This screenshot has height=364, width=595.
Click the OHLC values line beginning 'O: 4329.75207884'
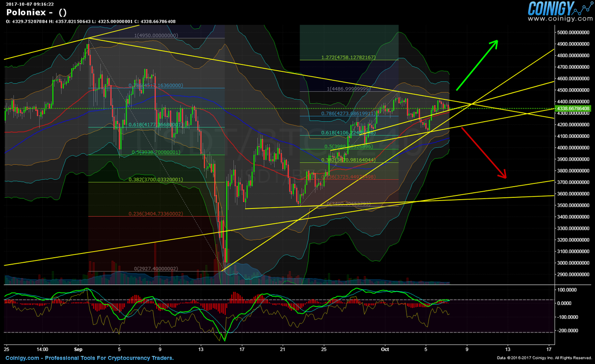point(91,21)
